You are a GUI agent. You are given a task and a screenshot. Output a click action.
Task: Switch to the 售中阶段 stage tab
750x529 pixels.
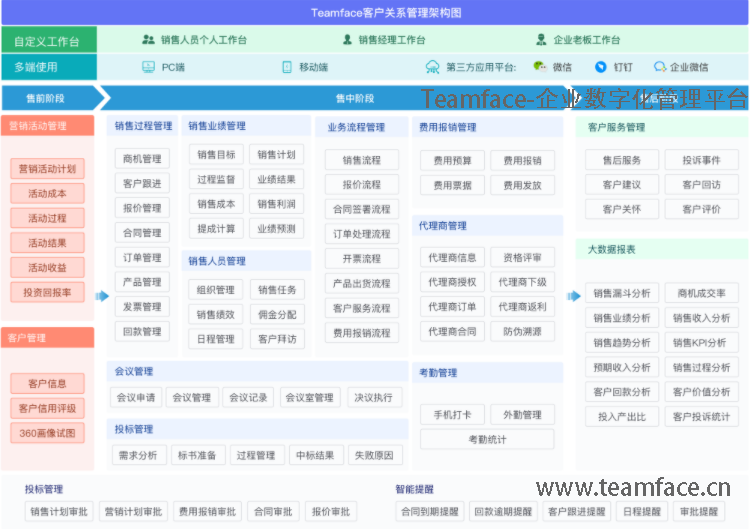coord(355,98)
